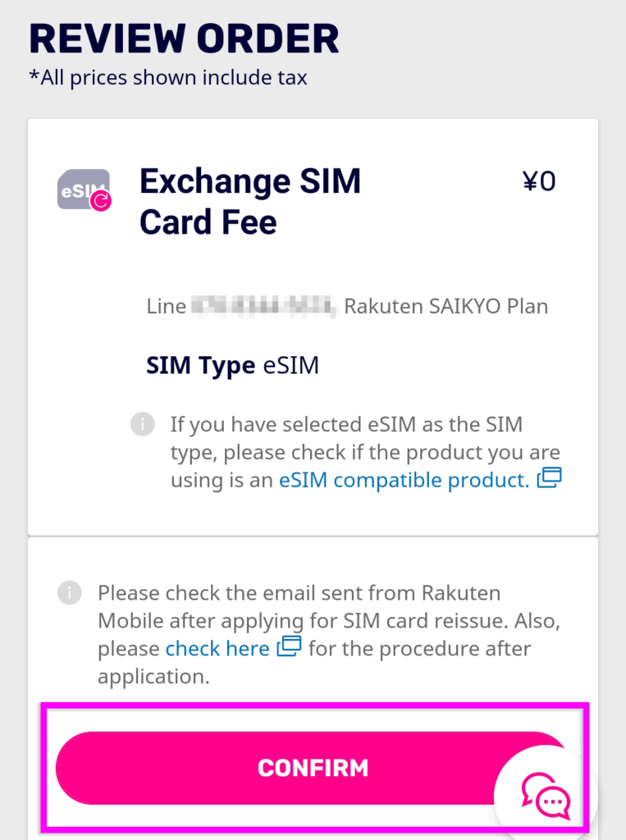Click info icon beside email reissue note
The height and width of the screenshot is (840, 626).
pyautogui.click(x=70, y=592)
